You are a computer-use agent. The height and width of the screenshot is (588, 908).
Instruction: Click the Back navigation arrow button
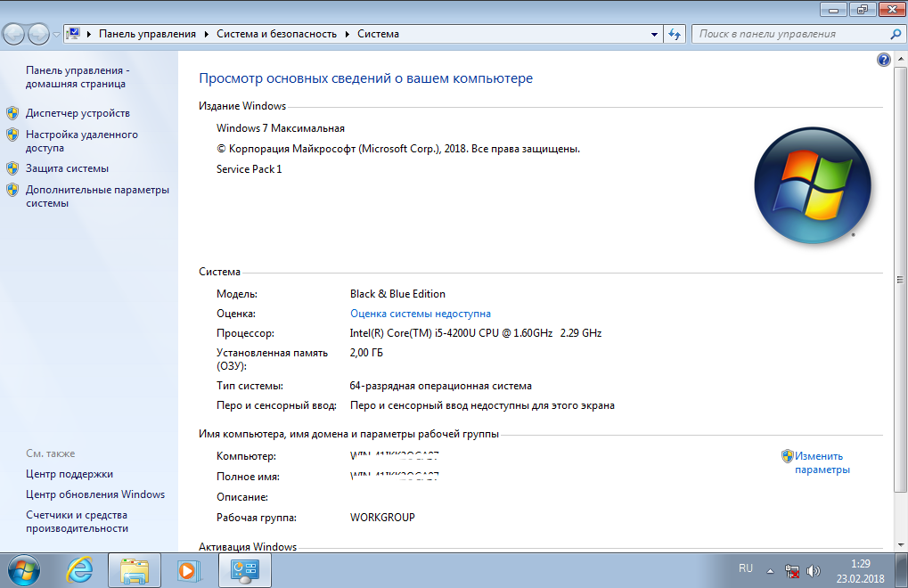pyautogui.click(x=14, y=34)
